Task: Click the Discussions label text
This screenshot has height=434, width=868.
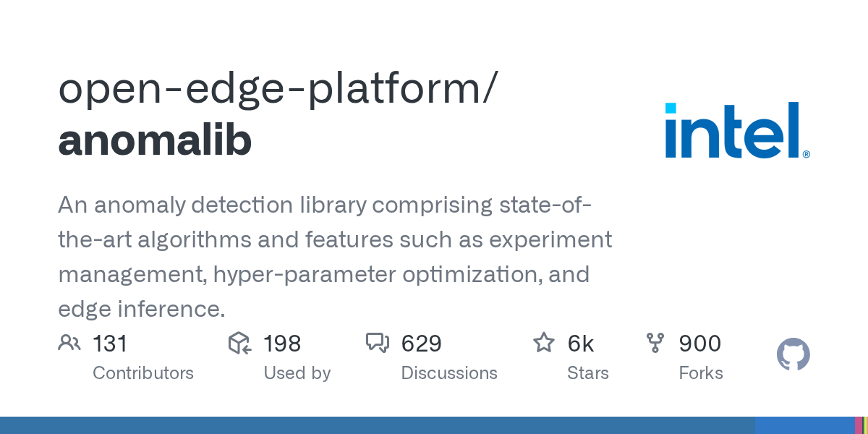Action: tap(449, 373)
